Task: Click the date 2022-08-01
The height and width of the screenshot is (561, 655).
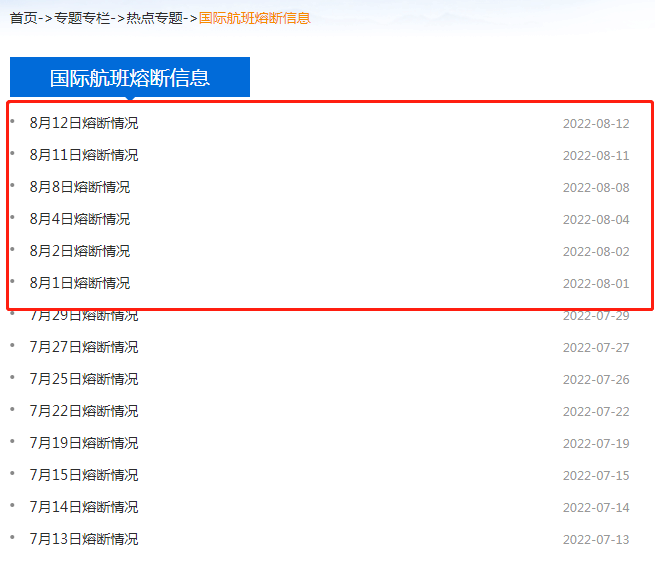Action: point(596,284)
